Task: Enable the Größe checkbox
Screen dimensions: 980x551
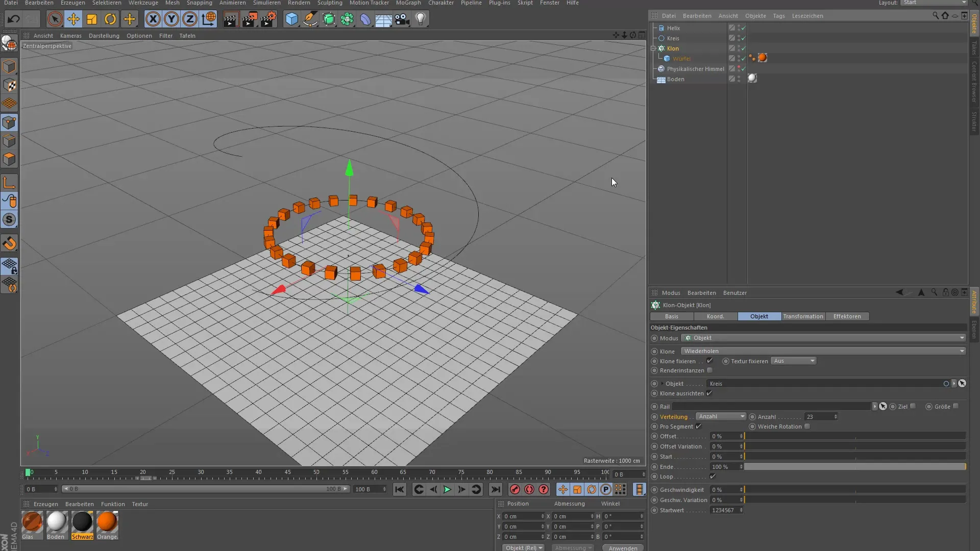Action: click(x=955, y=407)
